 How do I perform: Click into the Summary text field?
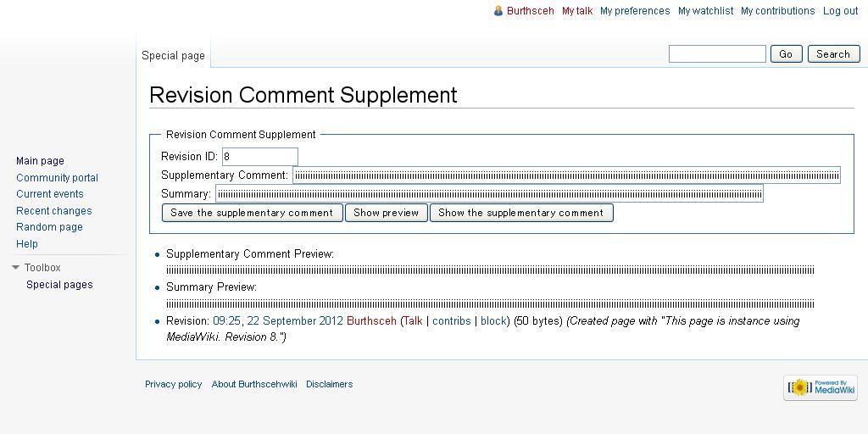tap(489, 194)
